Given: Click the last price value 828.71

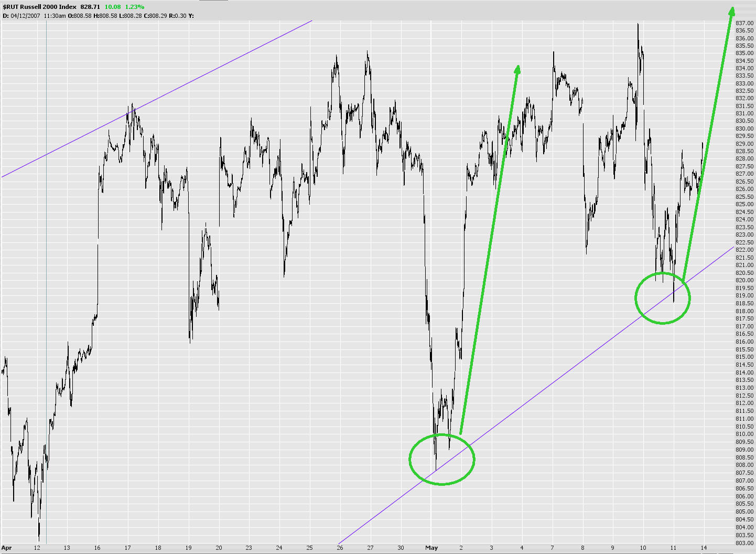Looking at the screenshot, I should tap(90, 7).
